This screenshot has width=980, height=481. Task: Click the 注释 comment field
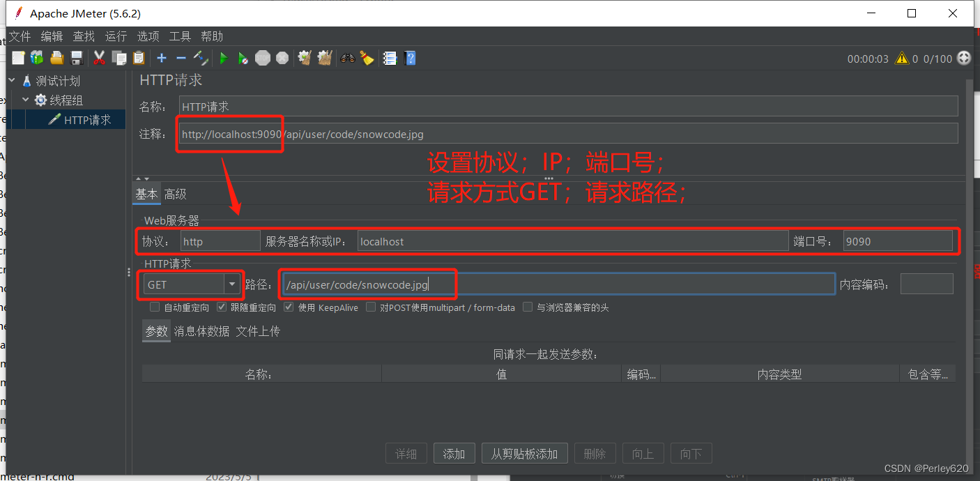click(x=568, y=135)
